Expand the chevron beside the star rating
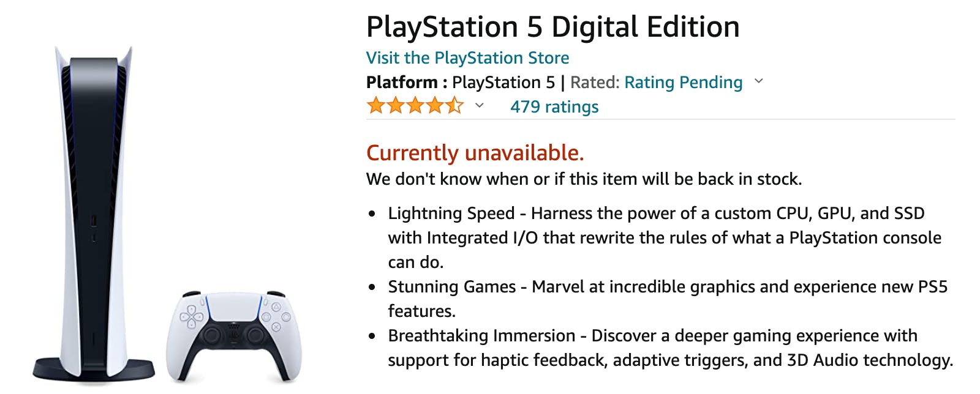This screenshot has height=394, width=980. (480, 106)
